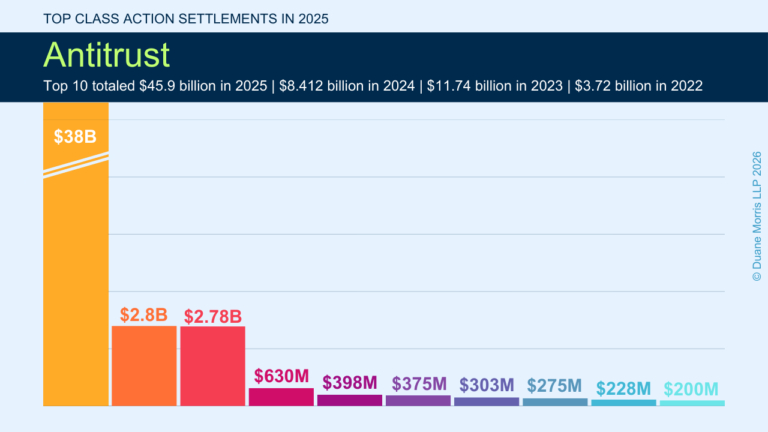Image resolution: width=768 pixels, height=432 pixels.
Task: Click the $200M value label
Action: click(x=691, y=389)
